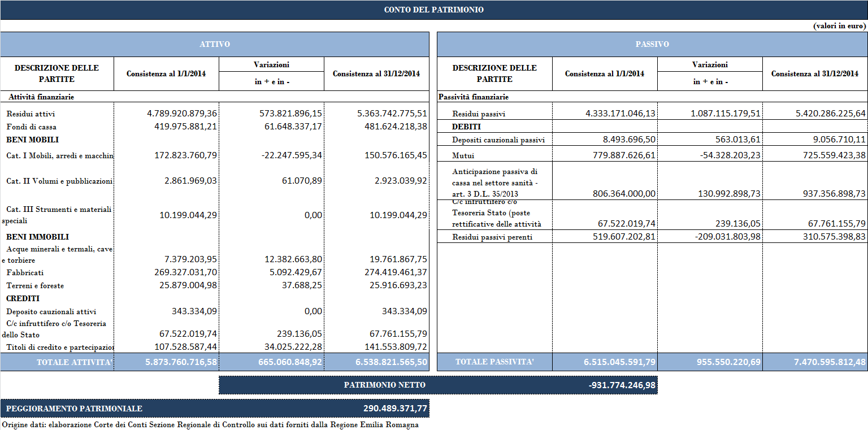Select the DEBITI heading
Image resolution: width=868 pixels, height=430 pixels.
(x=466, y=127)
